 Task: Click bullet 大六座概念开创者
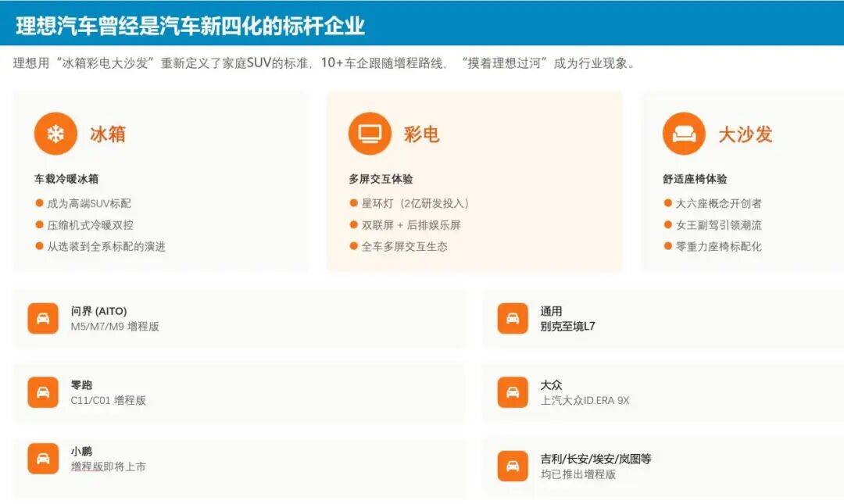tap(719, 203)
